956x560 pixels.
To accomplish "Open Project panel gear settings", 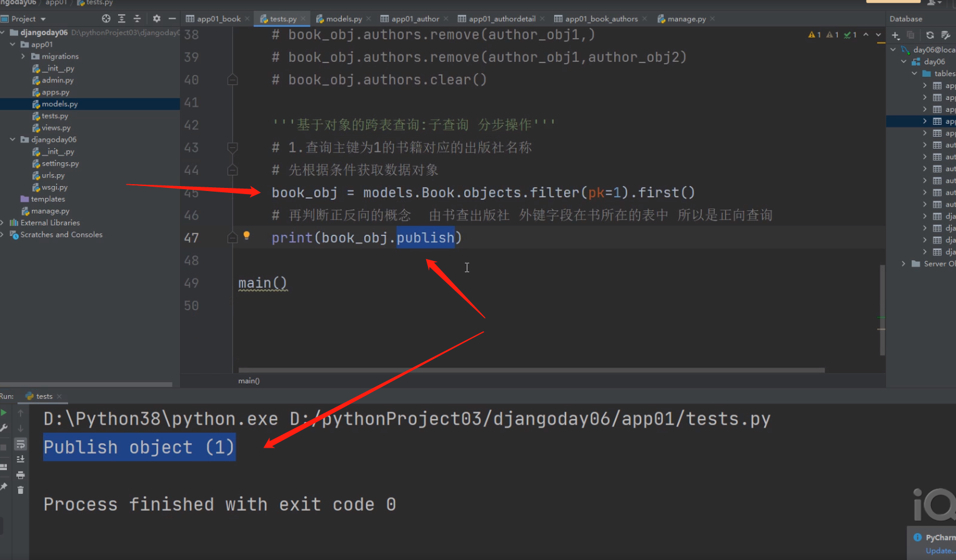I will click(x=156, y=19).
